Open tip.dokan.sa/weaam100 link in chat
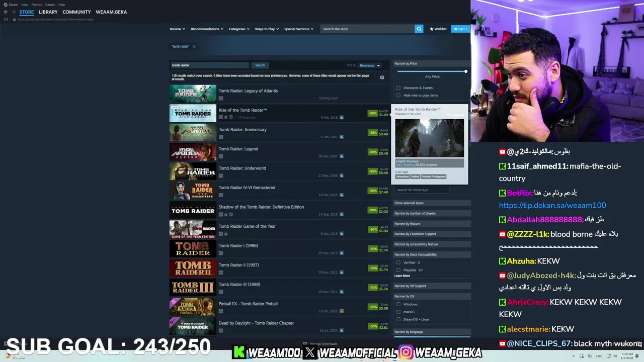The height and width of the screenshot is (362, 644). point(552,205)
